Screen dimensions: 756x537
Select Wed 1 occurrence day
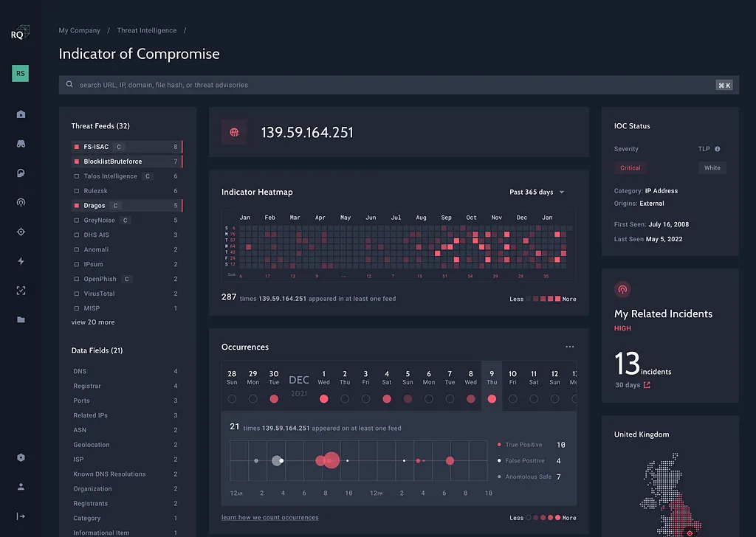pos(324,387)
